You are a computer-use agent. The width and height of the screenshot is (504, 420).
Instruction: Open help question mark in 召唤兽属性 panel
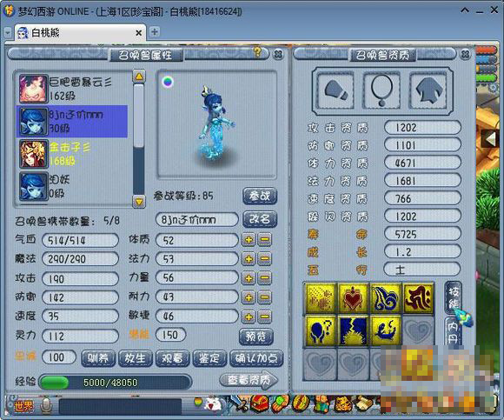point(257,52)
